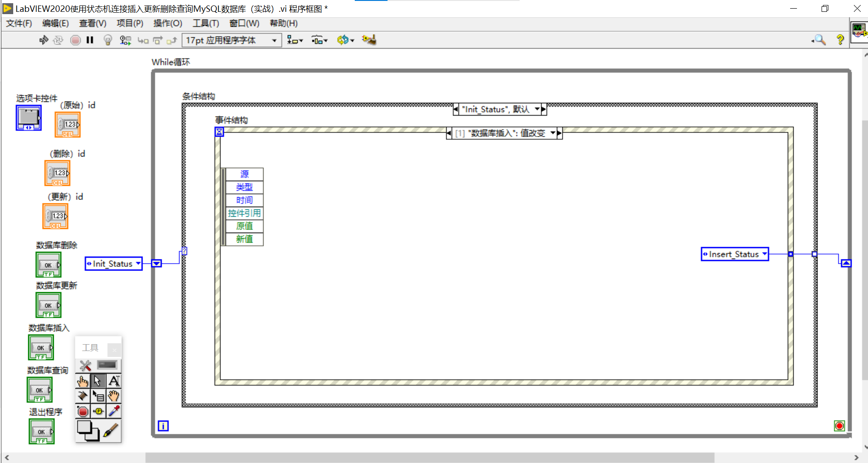Open the align objects dropdown
Viewport: 868px width, 463px height.
pos(294,40)
